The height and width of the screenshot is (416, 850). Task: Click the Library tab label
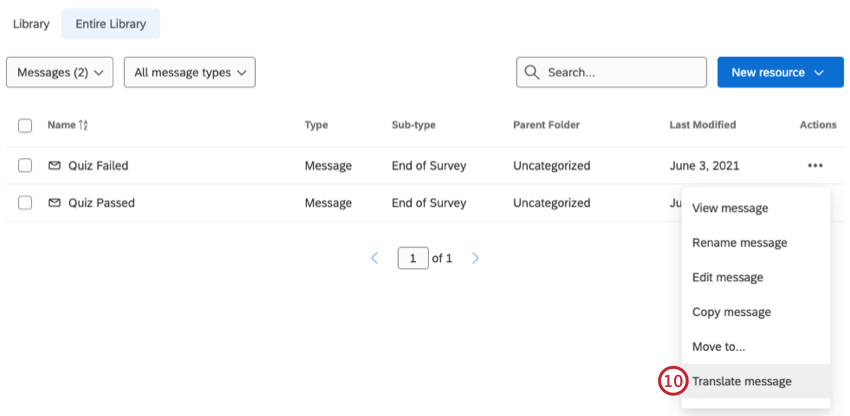click(x=31, y=24)
